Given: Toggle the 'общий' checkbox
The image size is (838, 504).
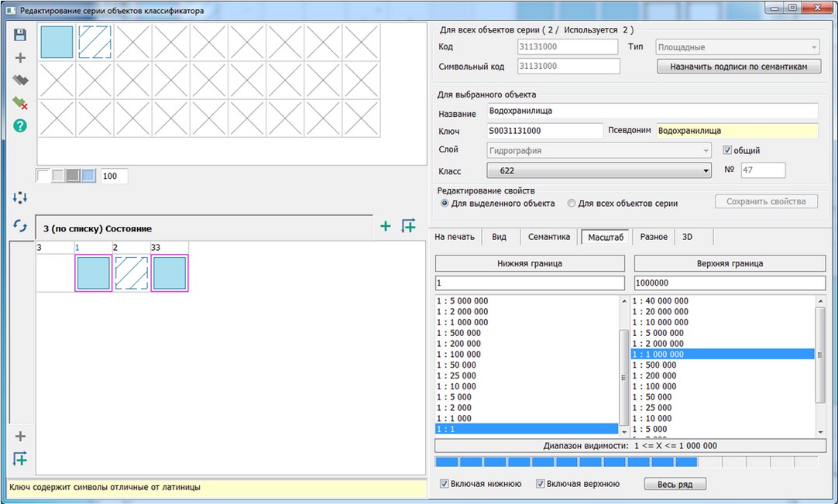Looking at the screenshot, I should click(x=727, y=150).
